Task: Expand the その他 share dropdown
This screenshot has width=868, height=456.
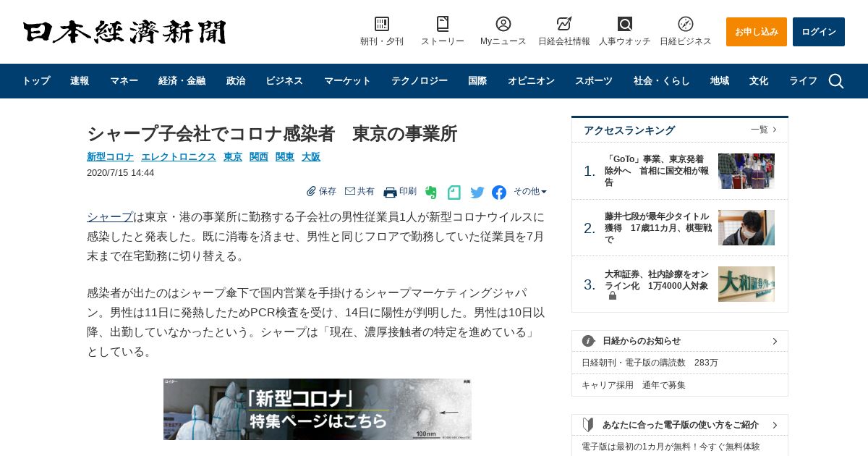Action: click(530, 192)
